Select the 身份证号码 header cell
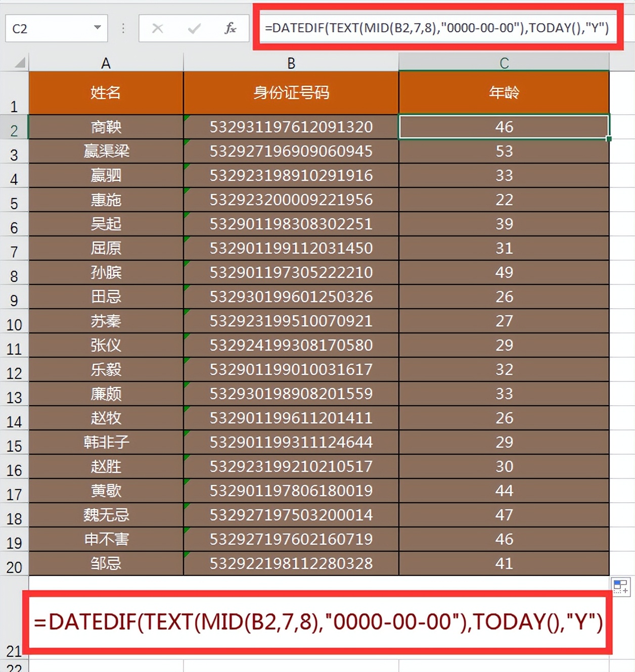 coord(291,92)
